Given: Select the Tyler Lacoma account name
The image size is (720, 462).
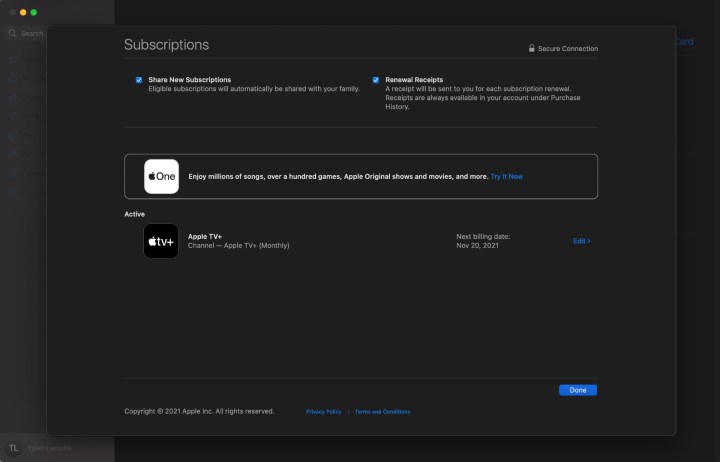Looking at the screenshot, I should 49,448.
